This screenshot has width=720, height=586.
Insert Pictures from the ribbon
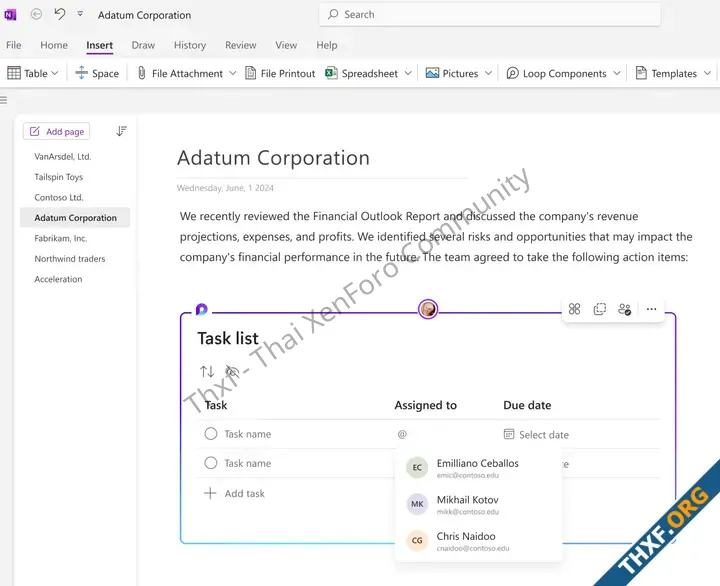pos(452,73)
